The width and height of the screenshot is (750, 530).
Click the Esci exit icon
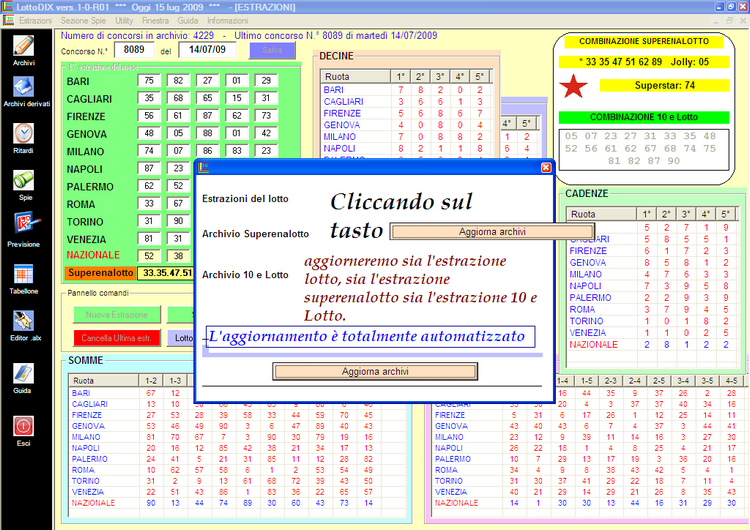point(23,426)
